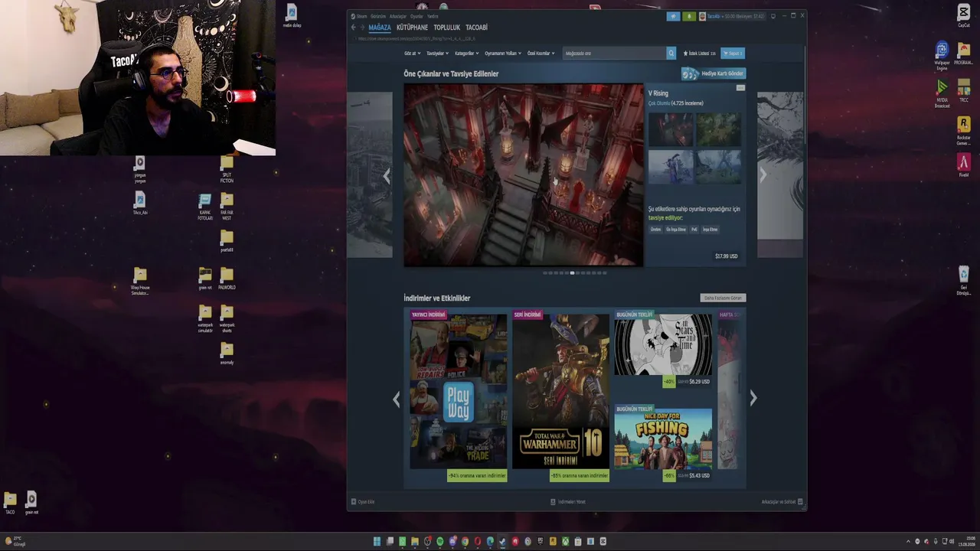Open the Windows Start menu
Image resolution: width=980 pixels, height=551 pixels.
pos(377,542)
